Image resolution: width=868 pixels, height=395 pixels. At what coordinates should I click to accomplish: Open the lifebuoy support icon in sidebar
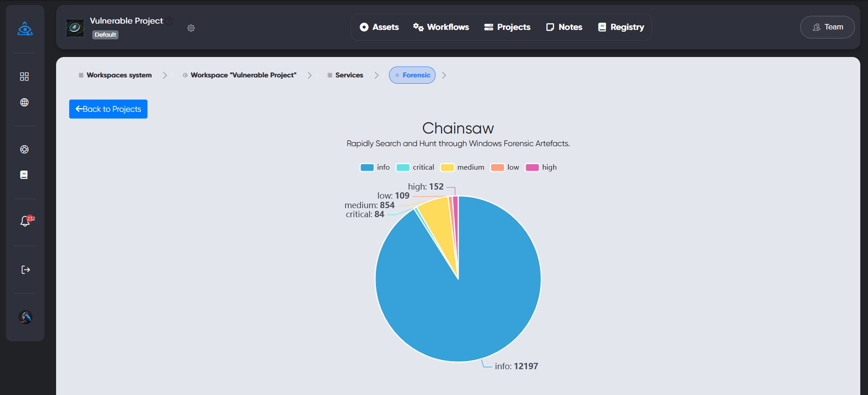coord(24,149)
